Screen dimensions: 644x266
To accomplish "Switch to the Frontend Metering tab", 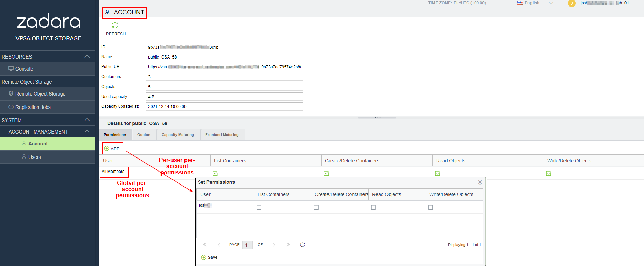I will [x=222, y=135].
